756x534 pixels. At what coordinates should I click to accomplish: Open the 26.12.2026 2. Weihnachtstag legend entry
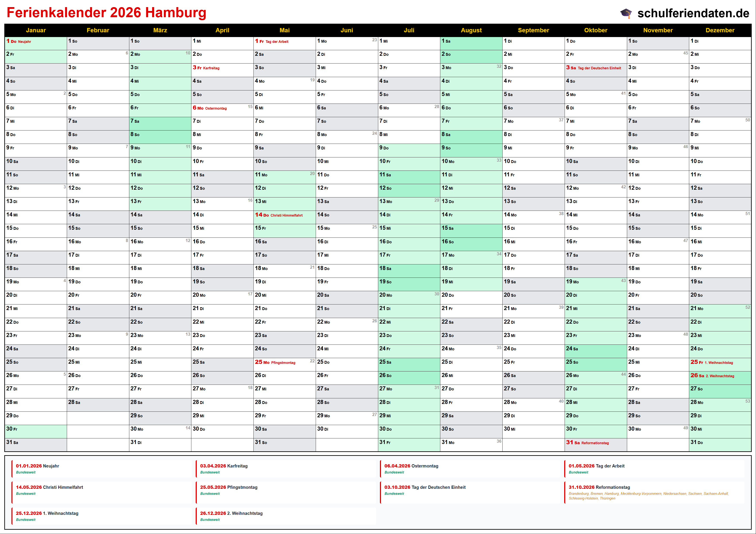(231, 513)
